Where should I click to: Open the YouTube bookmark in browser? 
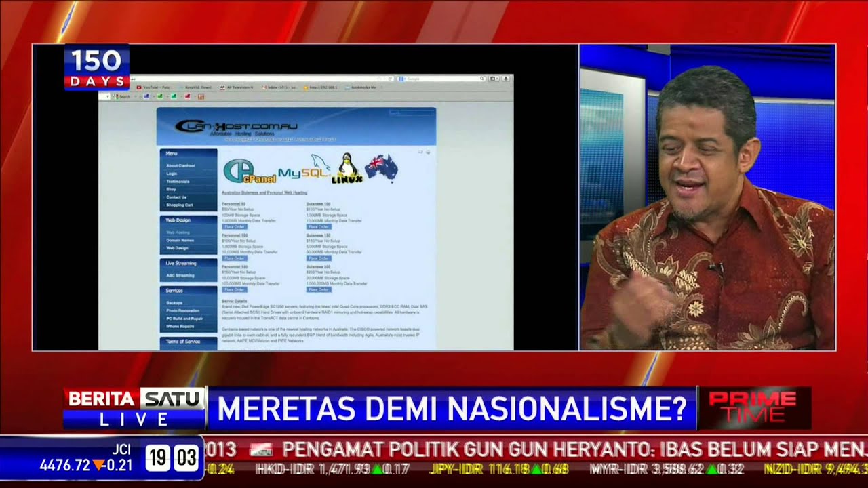(x=153, y=87)
